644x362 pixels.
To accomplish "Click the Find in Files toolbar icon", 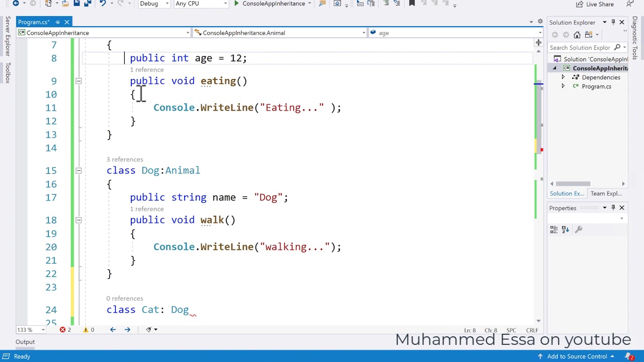I will pos(322,4).
